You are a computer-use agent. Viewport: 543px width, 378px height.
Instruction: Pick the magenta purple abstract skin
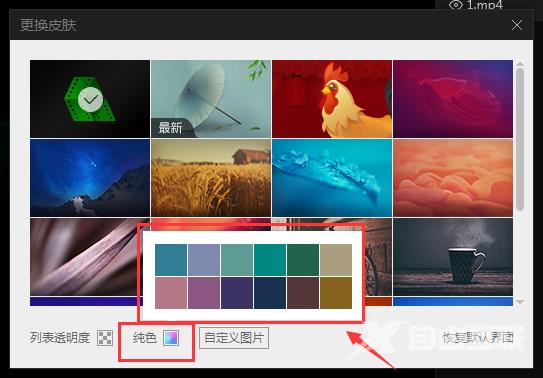pyautogui.click(x=453, y=99)
